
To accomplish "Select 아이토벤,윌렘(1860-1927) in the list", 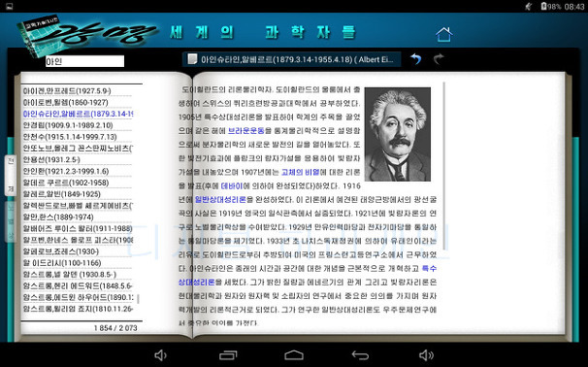I will pos(65,103).
